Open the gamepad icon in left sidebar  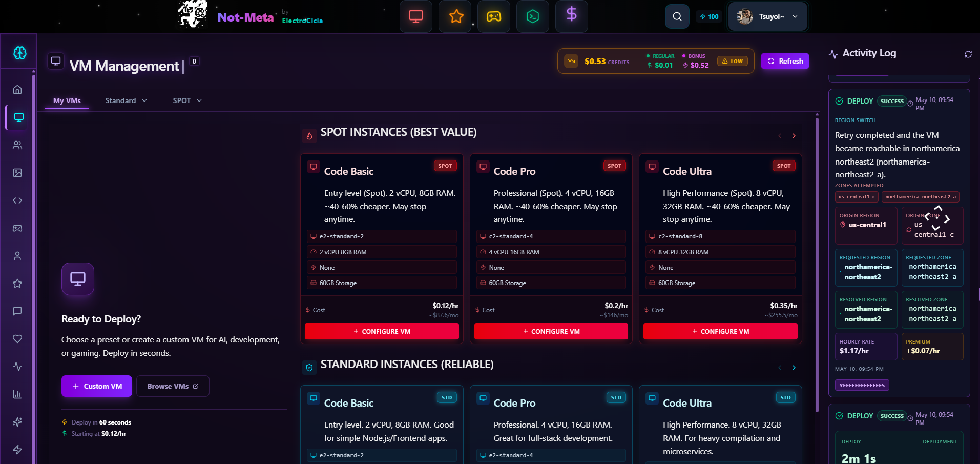17,228
